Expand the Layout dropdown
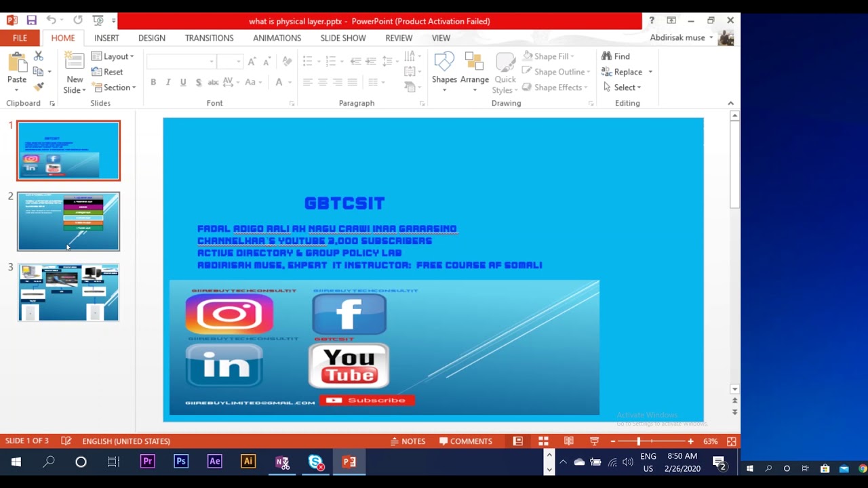This screenshot has width=868, height=488. click(x=113, y=56)
